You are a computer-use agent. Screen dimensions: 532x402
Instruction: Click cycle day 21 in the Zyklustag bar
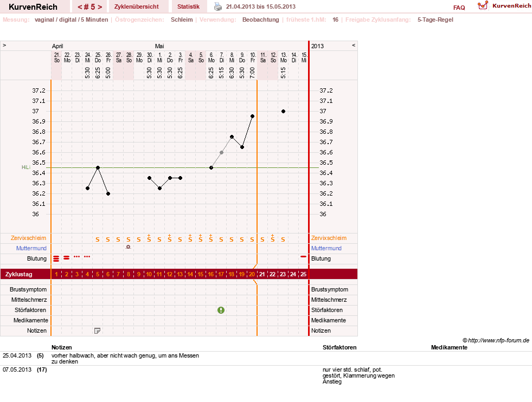[262, 274]
